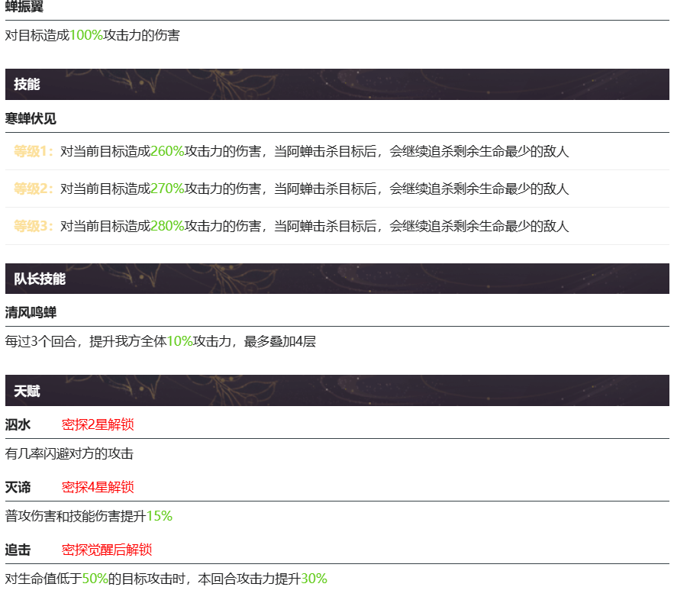Click the 队长技能 section header
The image size is (674, 616).
[x=40, y=279]
